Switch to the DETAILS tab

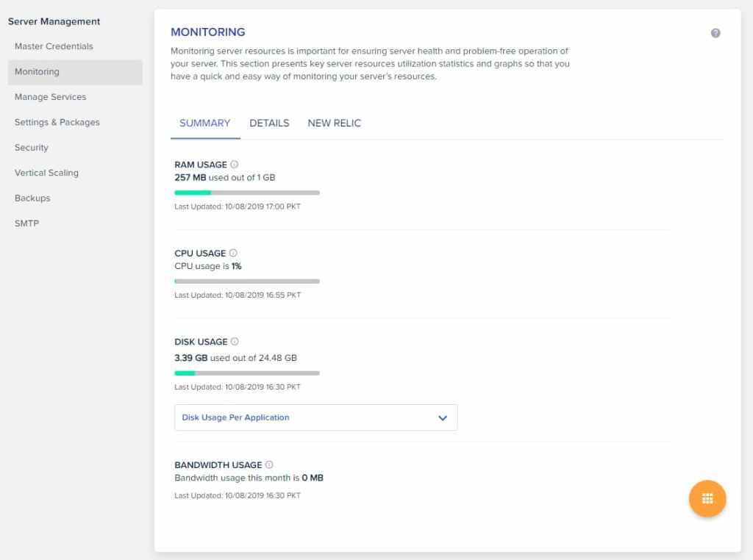(269, 123)
